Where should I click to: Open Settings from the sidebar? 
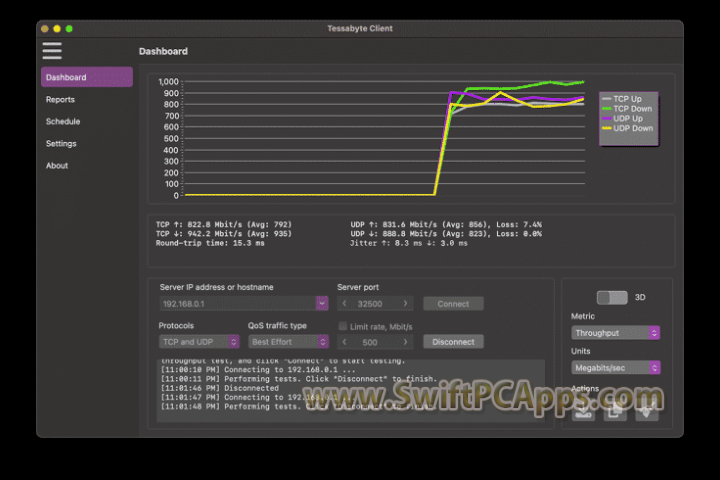pos(61,143)
